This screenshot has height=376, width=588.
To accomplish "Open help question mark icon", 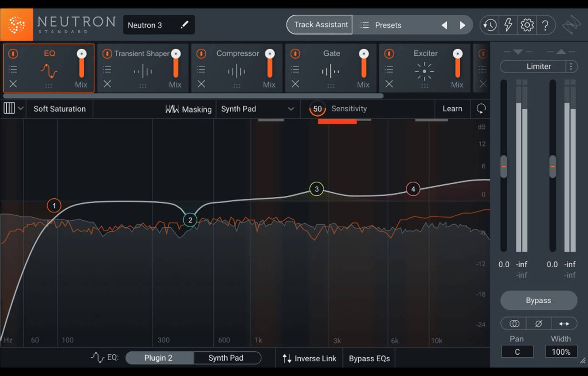I will 545,25.
